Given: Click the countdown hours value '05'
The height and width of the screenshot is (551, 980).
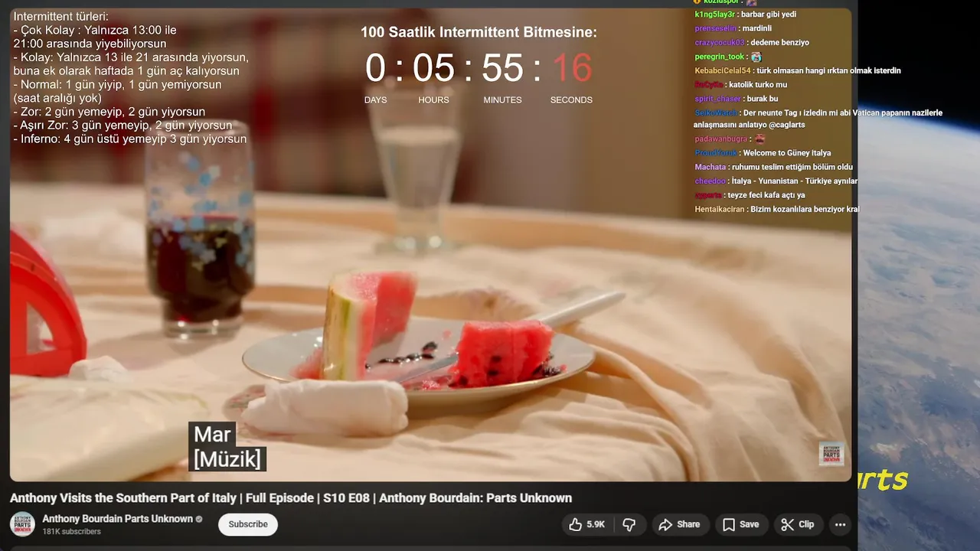Looking at the screenshot, I should (433, 68).
